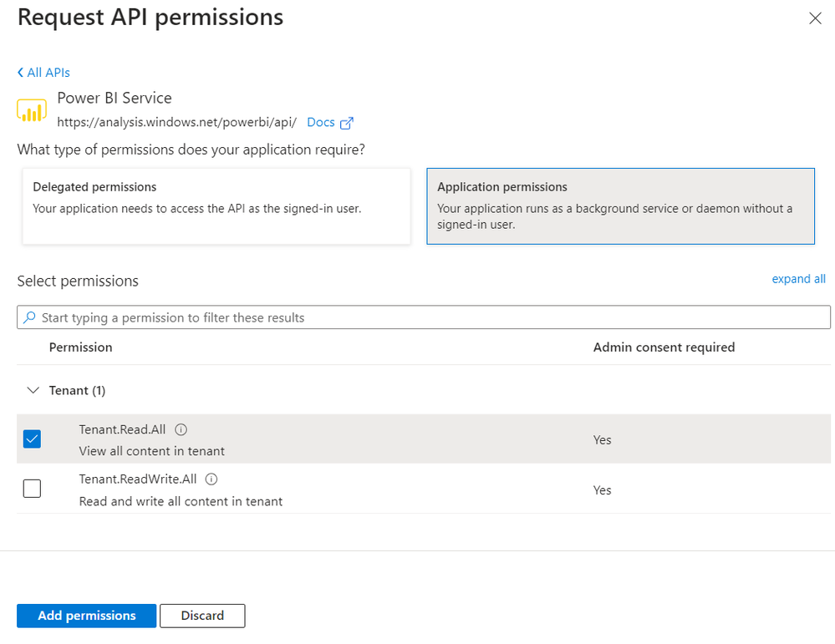Collapse the Tenant (1) group chevron

[x=33, y=390]
